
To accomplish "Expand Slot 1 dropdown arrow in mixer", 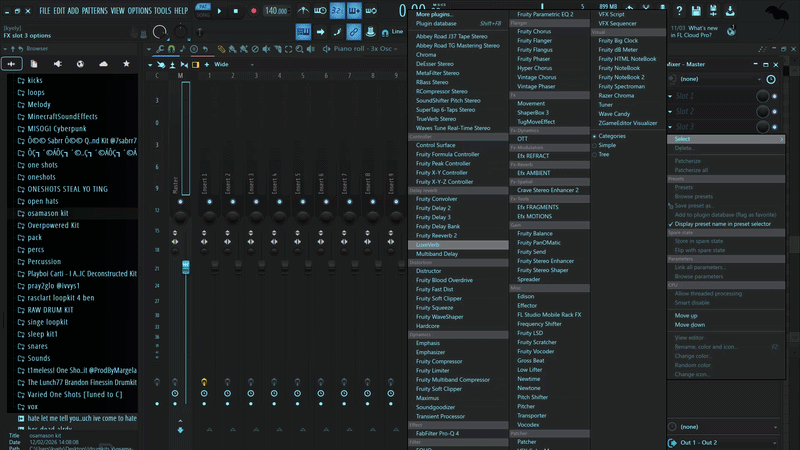I will 670,96.
